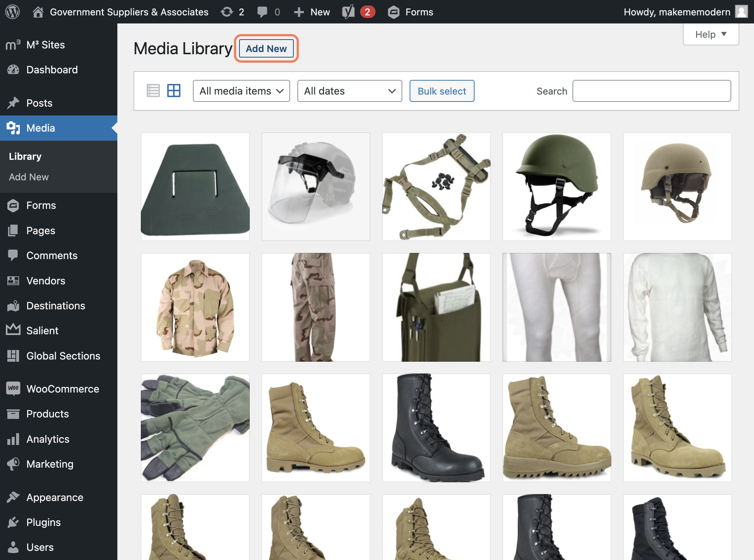754x560 pixels.
Task: Expand the All dates dropdown
Action: [349, 91]
